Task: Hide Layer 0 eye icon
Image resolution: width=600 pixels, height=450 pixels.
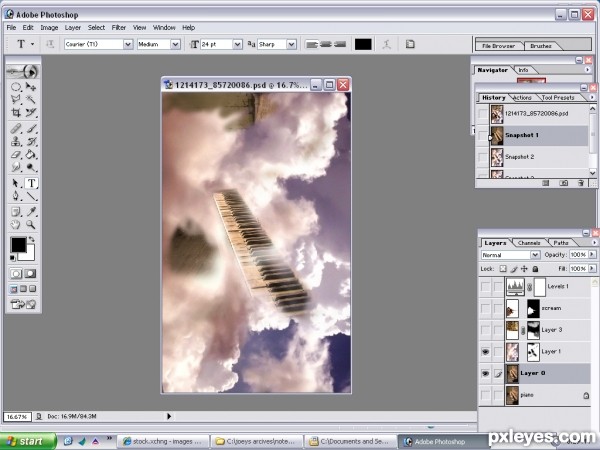Action: 485,373
